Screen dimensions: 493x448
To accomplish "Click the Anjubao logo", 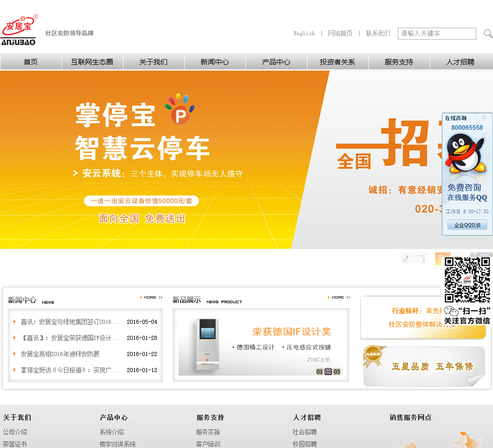I will [x=19, y=30].
